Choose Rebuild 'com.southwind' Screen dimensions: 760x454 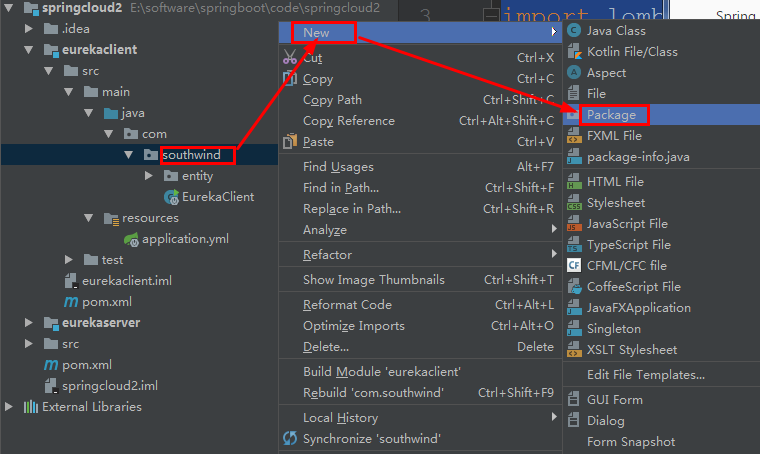[420, 392]
